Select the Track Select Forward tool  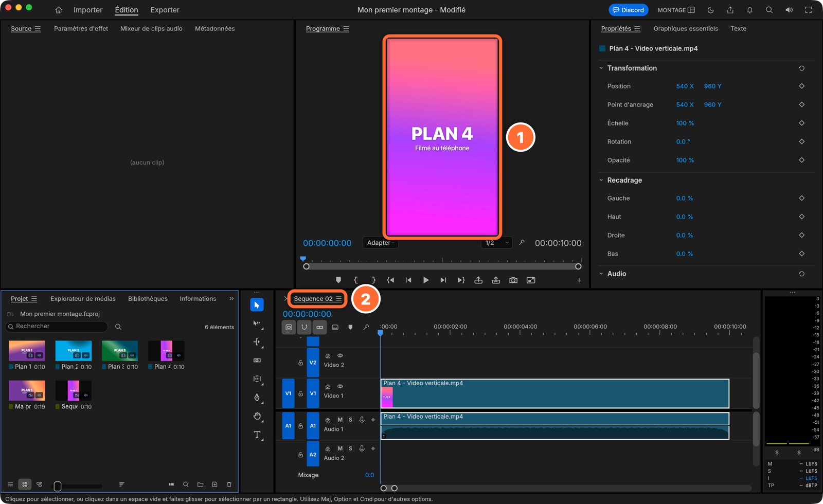[x=257, y=323]
